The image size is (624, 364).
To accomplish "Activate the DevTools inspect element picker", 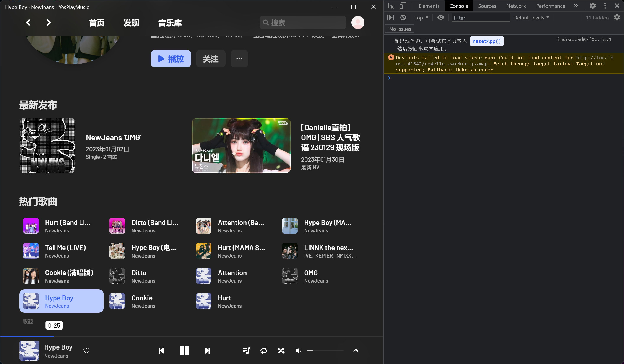I will 391,6.
